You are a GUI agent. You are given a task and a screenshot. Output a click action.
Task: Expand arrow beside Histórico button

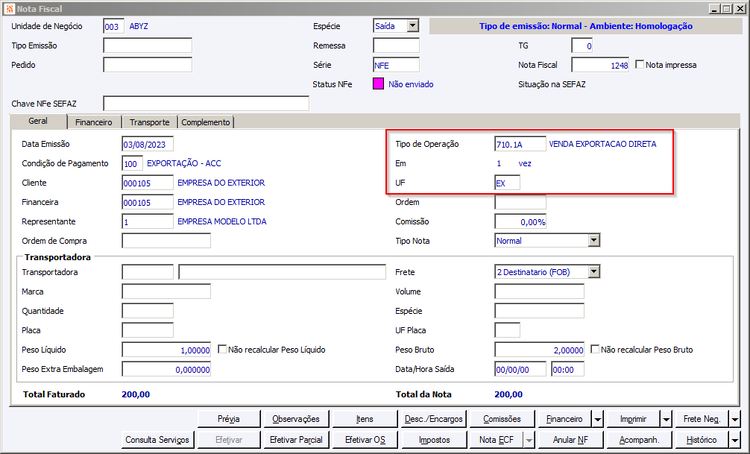(735, 440)
